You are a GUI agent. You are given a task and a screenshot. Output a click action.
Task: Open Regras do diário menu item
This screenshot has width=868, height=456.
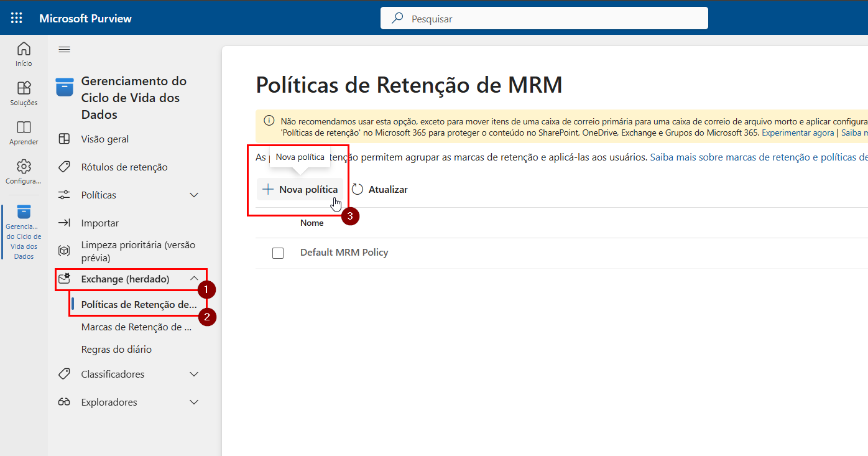pyautogui.click(x=116, y=350)
